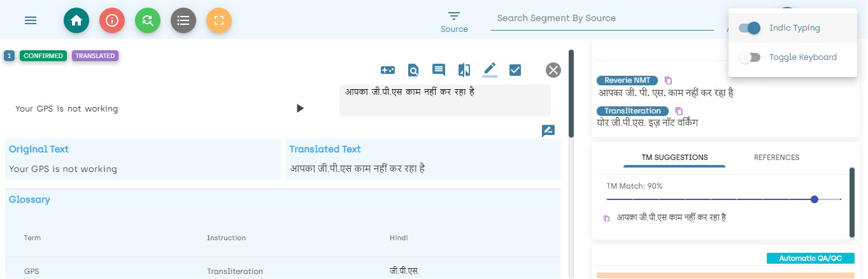Screen dimensions: 868x279
Task: Click the edit-note chat icon below translation
Action: point(548,131)
